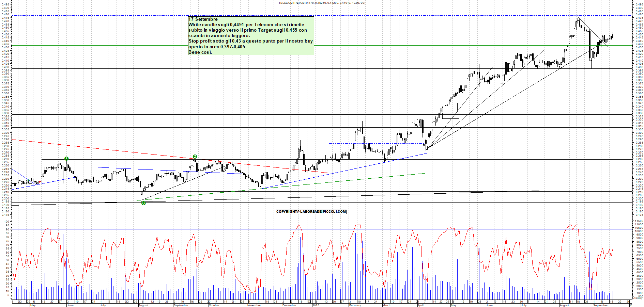Click the October label on the time axis

(214, 305)
